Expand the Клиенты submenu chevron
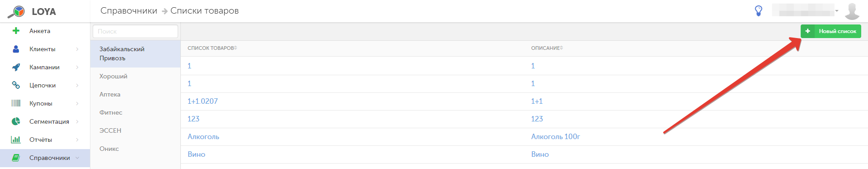Screen dimensions: 868x169 77,49
